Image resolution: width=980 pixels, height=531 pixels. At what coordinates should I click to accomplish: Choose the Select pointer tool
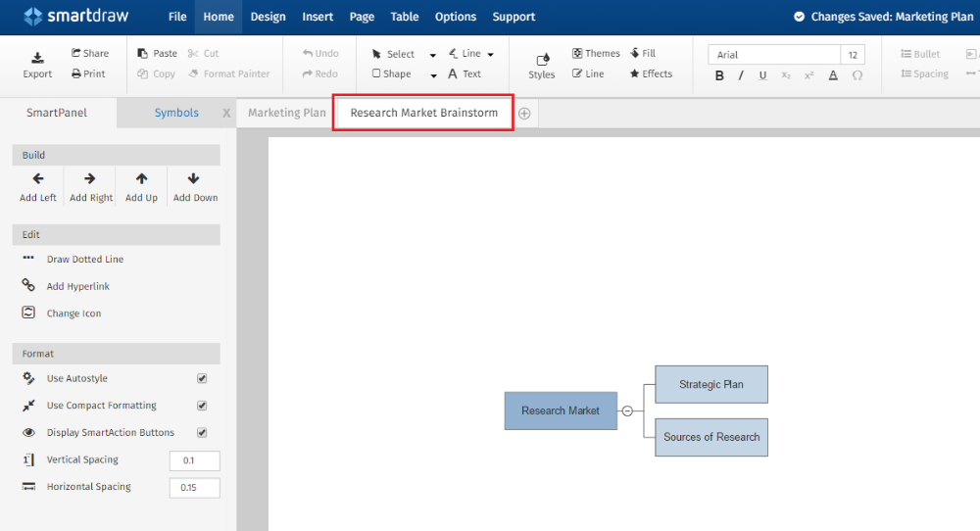[x=393, y=54]
